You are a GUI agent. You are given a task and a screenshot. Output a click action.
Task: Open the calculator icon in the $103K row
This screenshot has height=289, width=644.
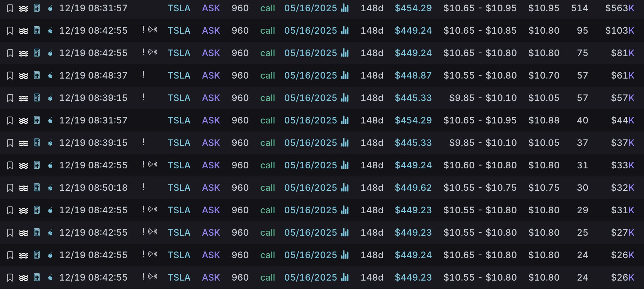[x=37, y=30]
